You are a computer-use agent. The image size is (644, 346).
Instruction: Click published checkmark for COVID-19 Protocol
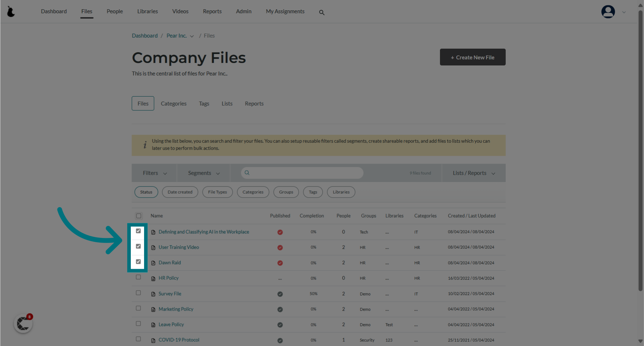click(x=280, y=340)
